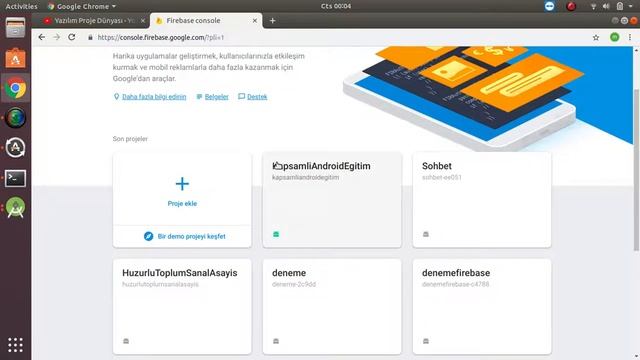Open Google Chrome app menu dropdown
The height and width of the screenshot is (360, 640).
point(82,6)
